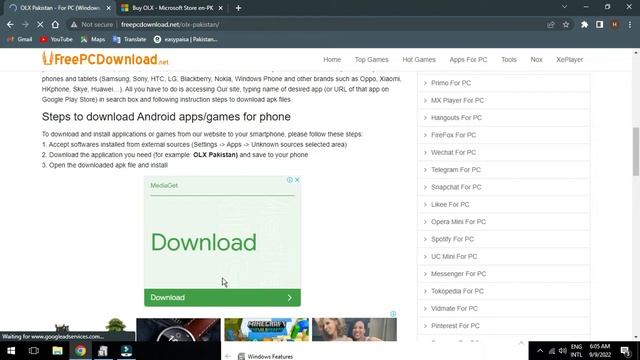Switch to the OLX Pakistan For PC tab

60,8
